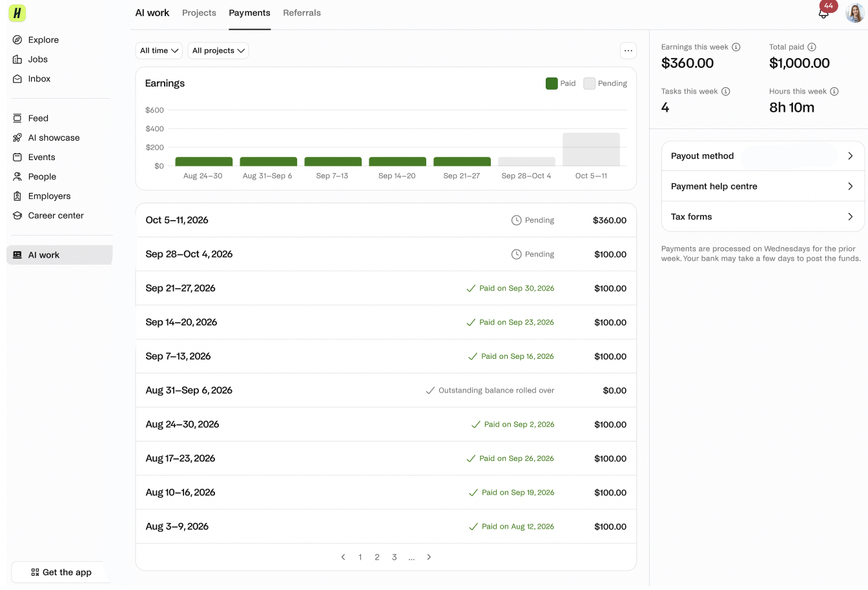
Task: Click the AI showcase rocket icon
Action: (17, 137)
